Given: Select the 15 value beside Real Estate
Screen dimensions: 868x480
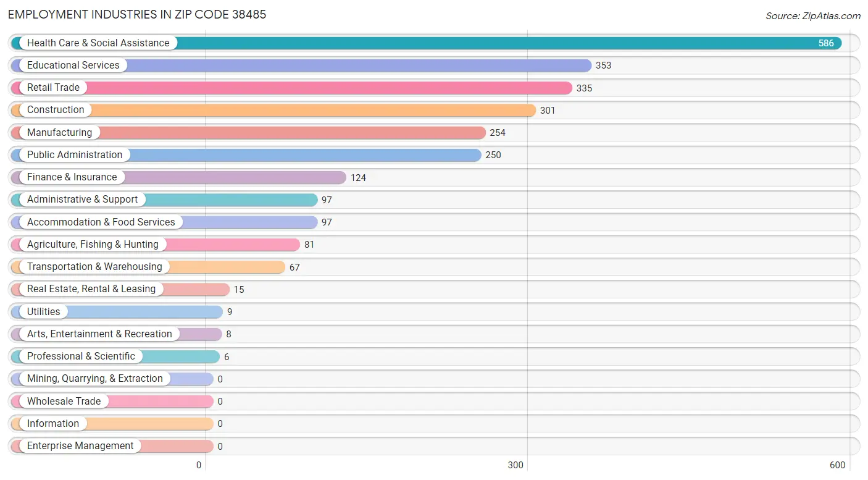Looking at the screenshot, I should [x=239, y=290].
